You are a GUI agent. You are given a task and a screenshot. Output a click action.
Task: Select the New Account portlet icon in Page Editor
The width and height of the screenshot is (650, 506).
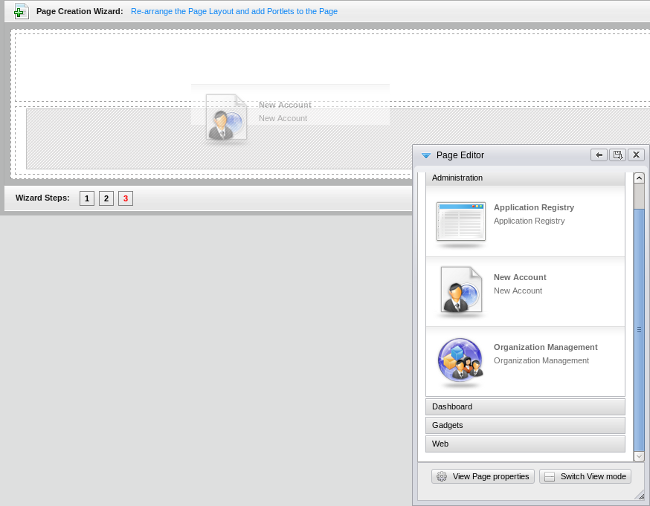click(461, 291)
